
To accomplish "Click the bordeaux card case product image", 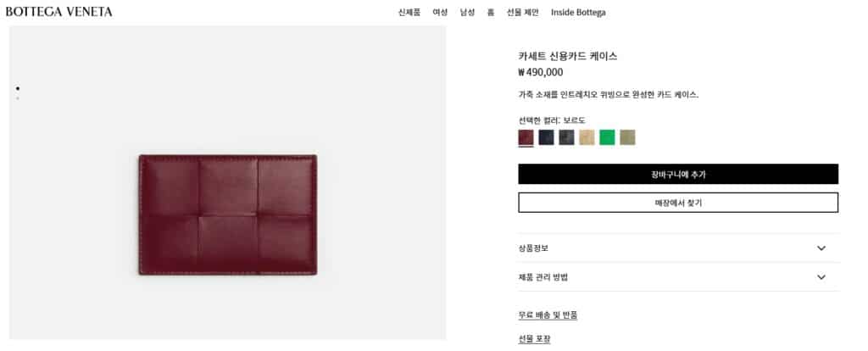I will 227,214.
